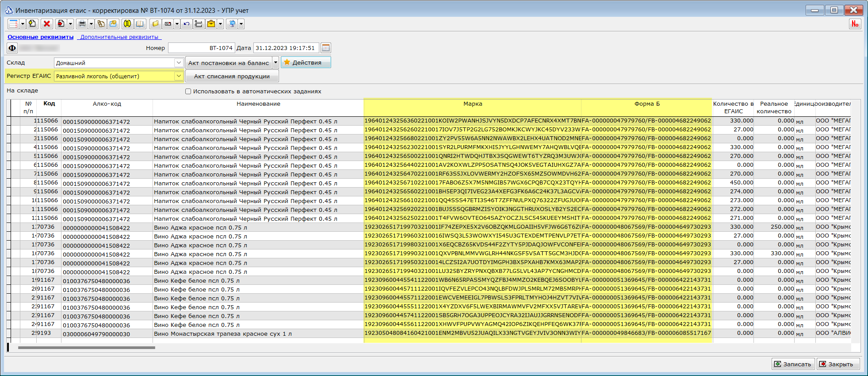Click the horizontal scrollbar thumb below the table
The image size is (868, 376).
pos(87,348)
